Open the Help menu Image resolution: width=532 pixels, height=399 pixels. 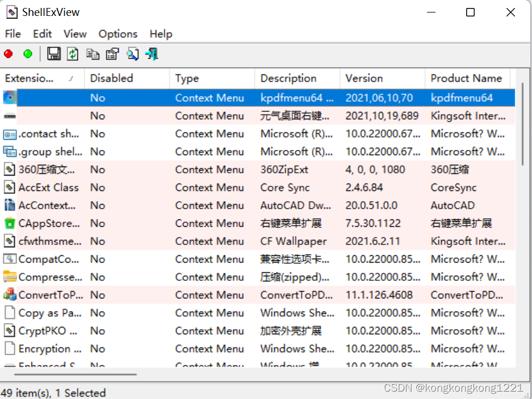(x=161, y=34)
